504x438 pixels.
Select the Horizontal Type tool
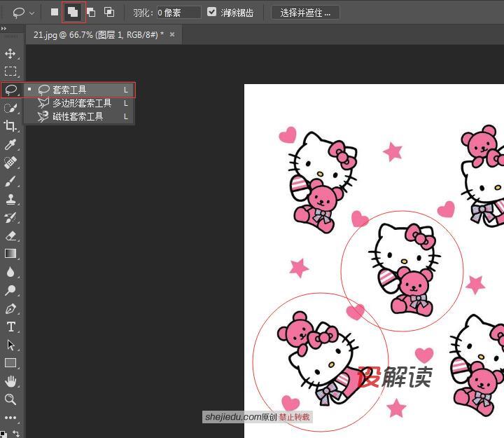(10, 327)
